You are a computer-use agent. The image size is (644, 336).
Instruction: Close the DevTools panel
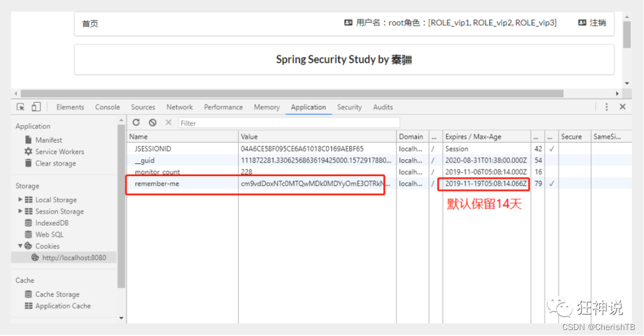(623, 107)
